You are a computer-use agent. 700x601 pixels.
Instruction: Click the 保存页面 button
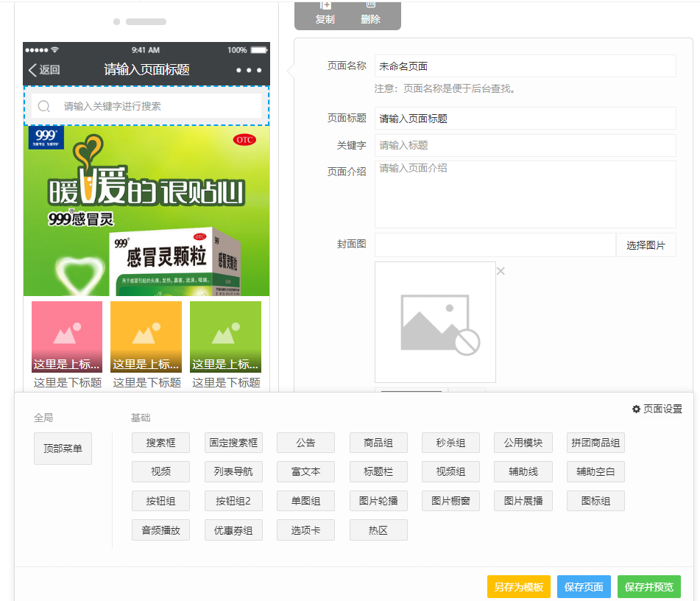[584, 587]
